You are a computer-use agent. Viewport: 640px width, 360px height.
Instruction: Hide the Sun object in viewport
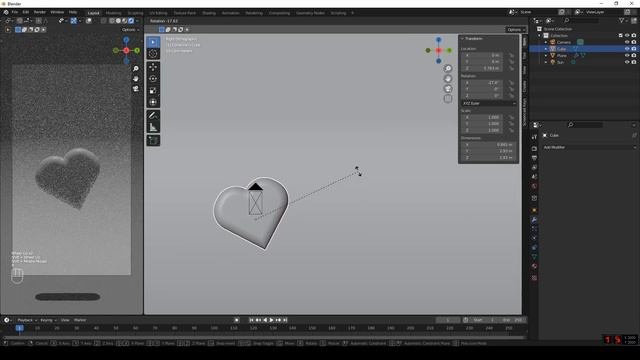point(627,62)
